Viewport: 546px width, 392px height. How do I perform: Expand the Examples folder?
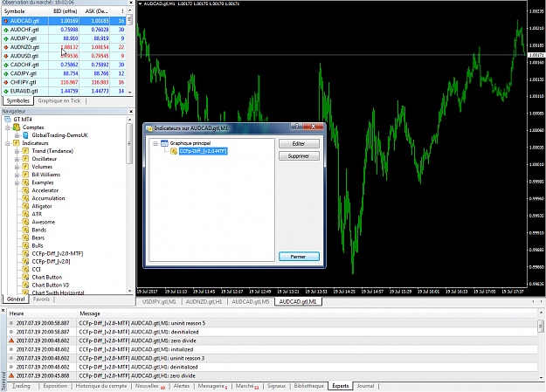pyautogui.click(x=17, y=182)
